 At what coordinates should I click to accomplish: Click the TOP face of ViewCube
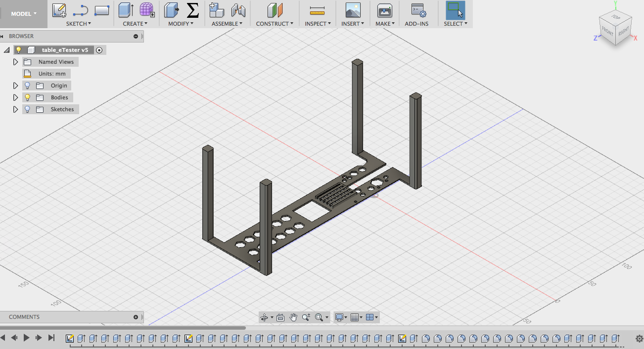pos(615,17)
